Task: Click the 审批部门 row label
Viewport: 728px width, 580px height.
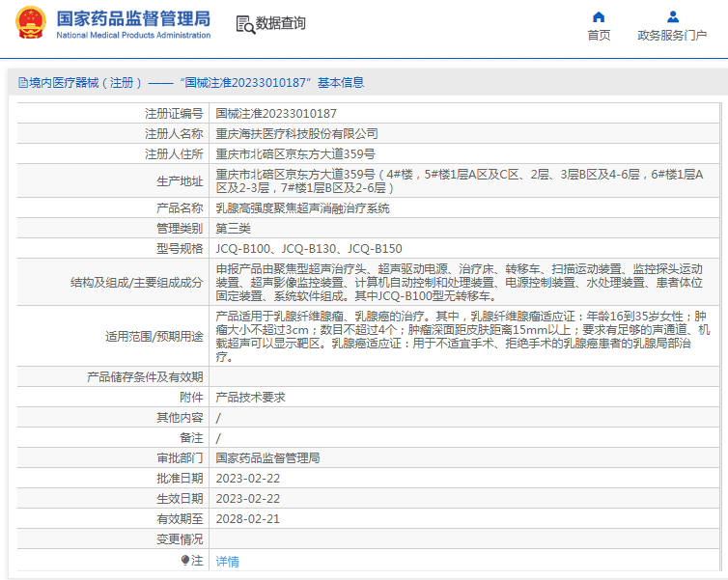Action: pos(180,458)
